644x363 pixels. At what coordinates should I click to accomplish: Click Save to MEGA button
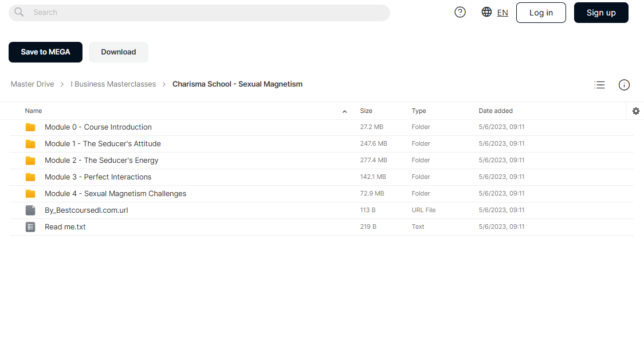click(x=46, y=52)
